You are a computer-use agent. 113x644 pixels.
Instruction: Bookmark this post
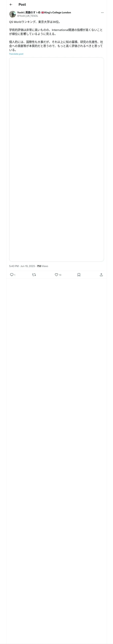[79, 275]
